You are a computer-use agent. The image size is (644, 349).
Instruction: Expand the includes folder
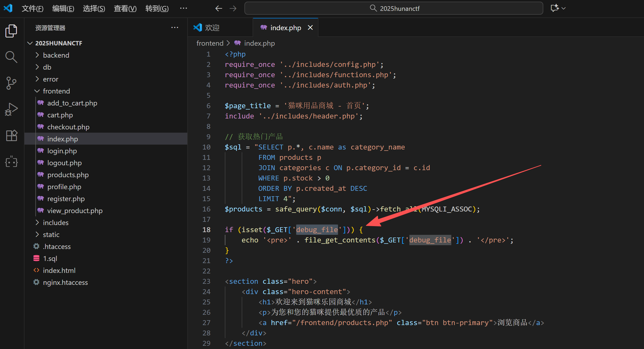(x=56, y=223)
